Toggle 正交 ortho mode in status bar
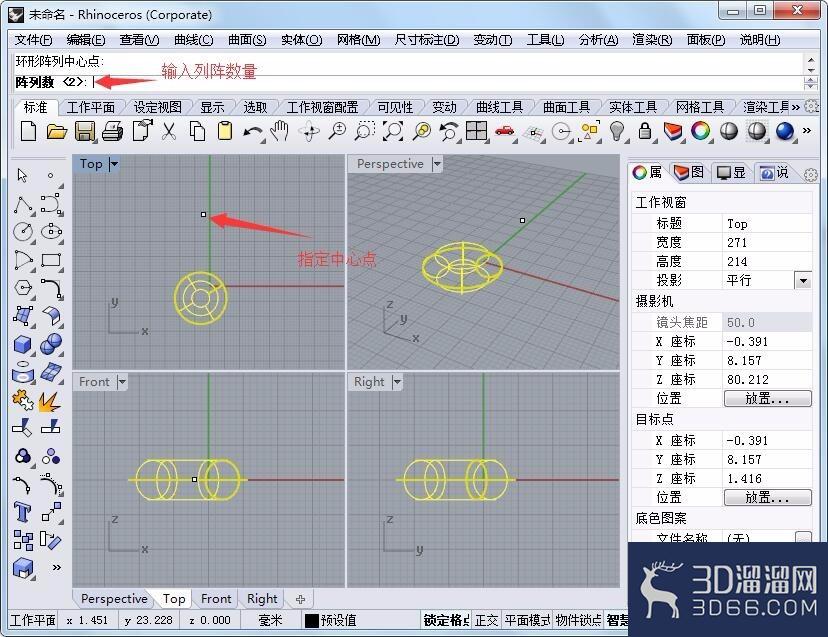Image resolution: width=828 pixels, height=637 pixels. pyautogui.click(x=486, y=620)
